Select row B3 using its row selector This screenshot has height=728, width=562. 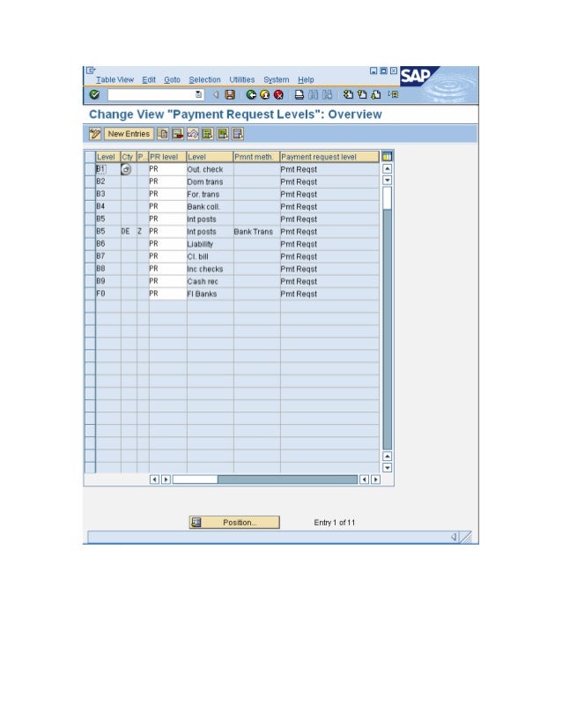[x=90, y=195]
